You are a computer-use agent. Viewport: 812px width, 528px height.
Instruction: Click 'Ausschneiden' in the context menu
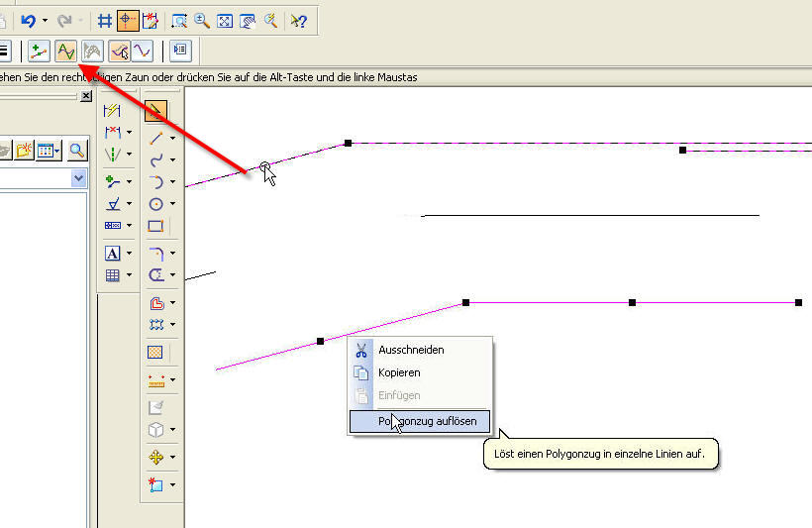[x=411, y=350]
